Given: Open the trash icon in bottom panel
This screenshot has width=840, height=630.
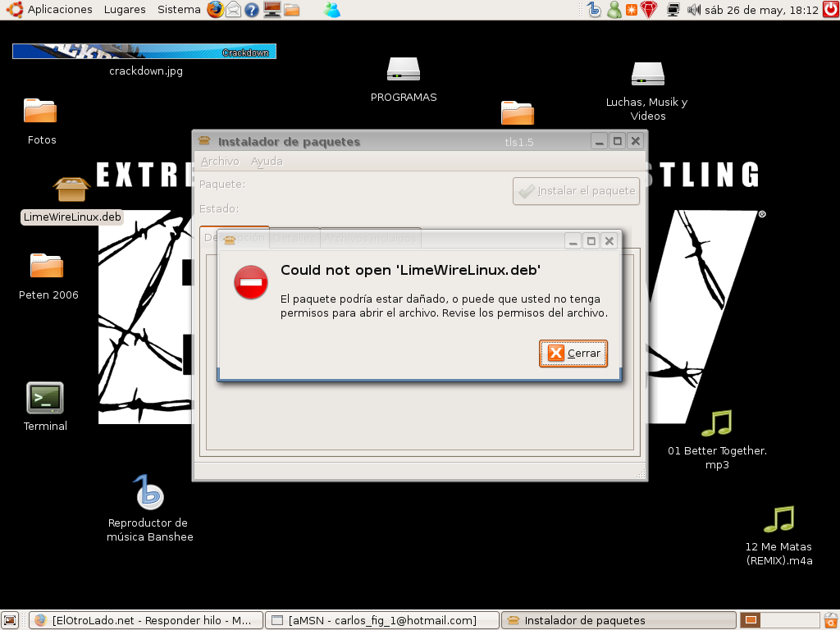Looking at the screenshot, I should pyautogui.click(x=831, y=620).
